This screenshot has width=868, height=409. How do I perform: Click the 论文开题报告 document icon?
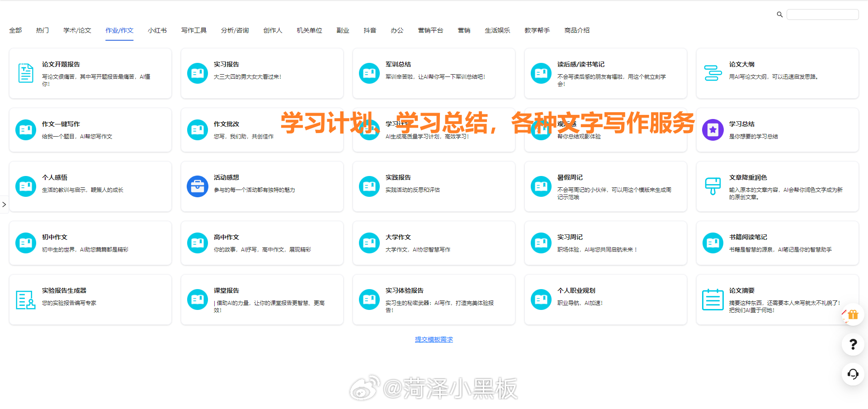coord(26,73)
